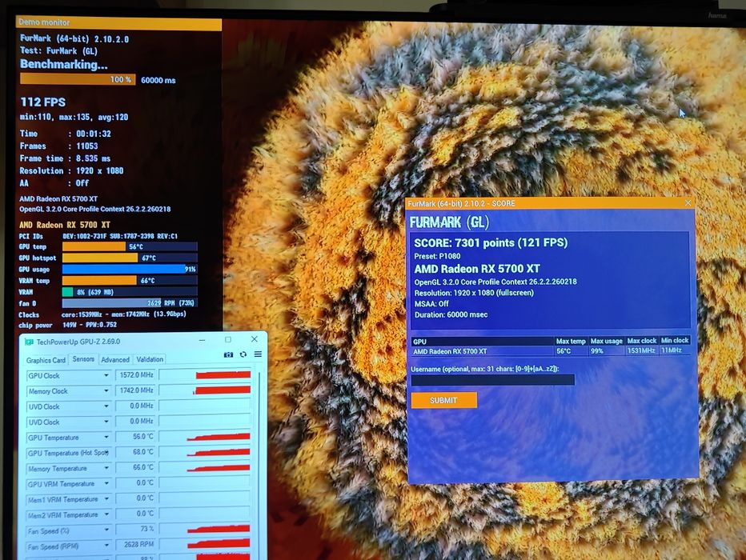Screen dimensions: 746x560
Task: Click the 1742.0 MHz Memory Clock value
Action: pyautogui.click(x=136, y=390)
